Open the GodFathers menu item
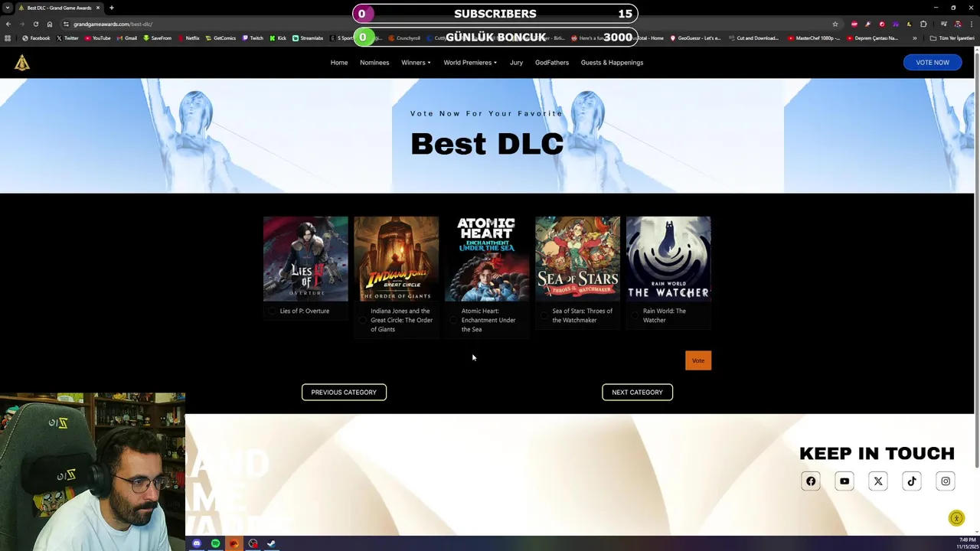The height and width of the screenshot is (551, 980). (552, 63)
